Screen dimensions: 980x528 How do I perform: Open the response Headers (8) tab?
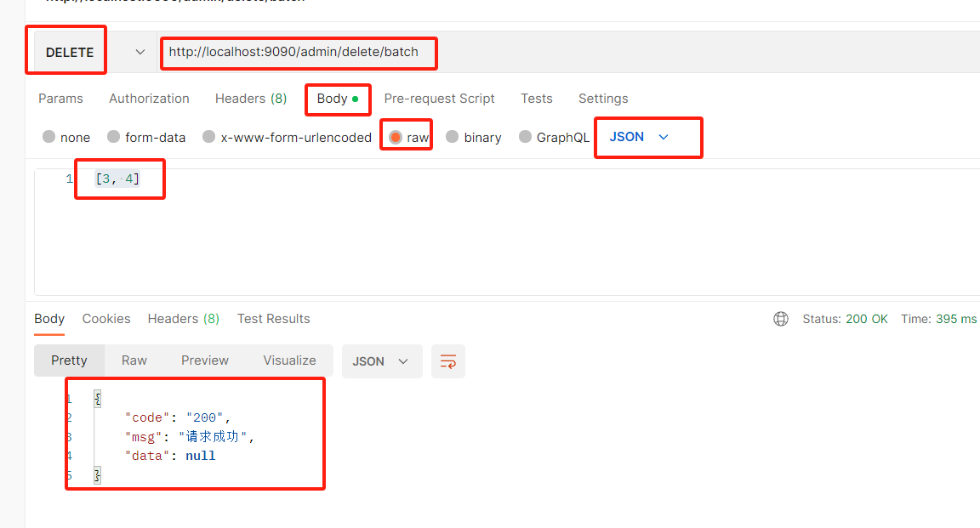coord(183,319)
